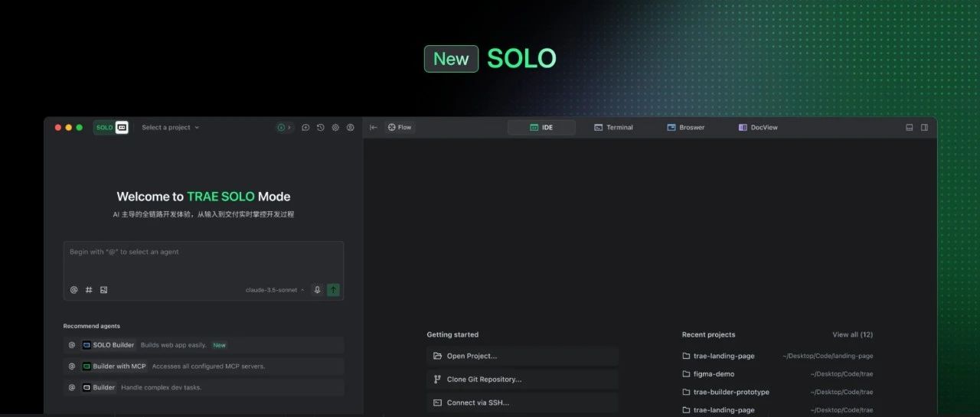Click the green circular run status indicator
The height and width of the screenshot is (417, 980).
(x=282, y=128)
